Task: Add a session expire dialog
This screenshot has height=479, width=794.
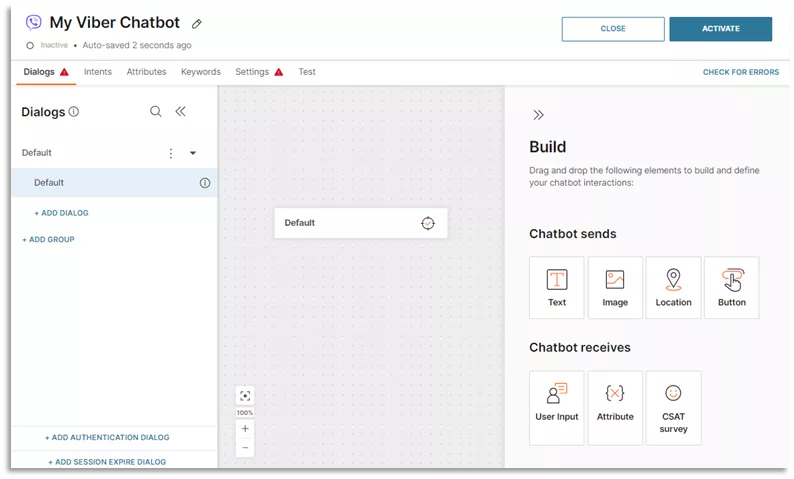Action: tap(107, 462)
